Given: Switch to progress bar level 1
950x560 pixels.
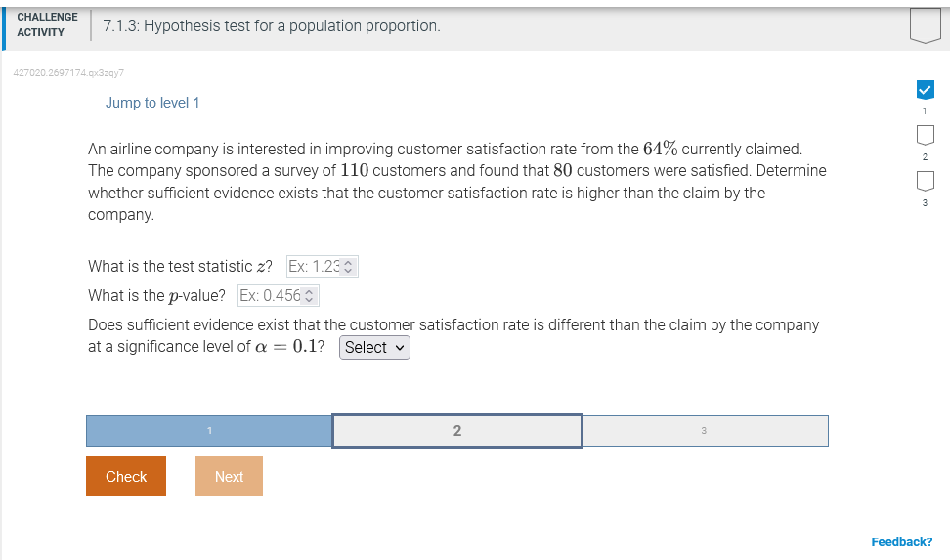Looking at the screenshot, I should coord(209,431).
